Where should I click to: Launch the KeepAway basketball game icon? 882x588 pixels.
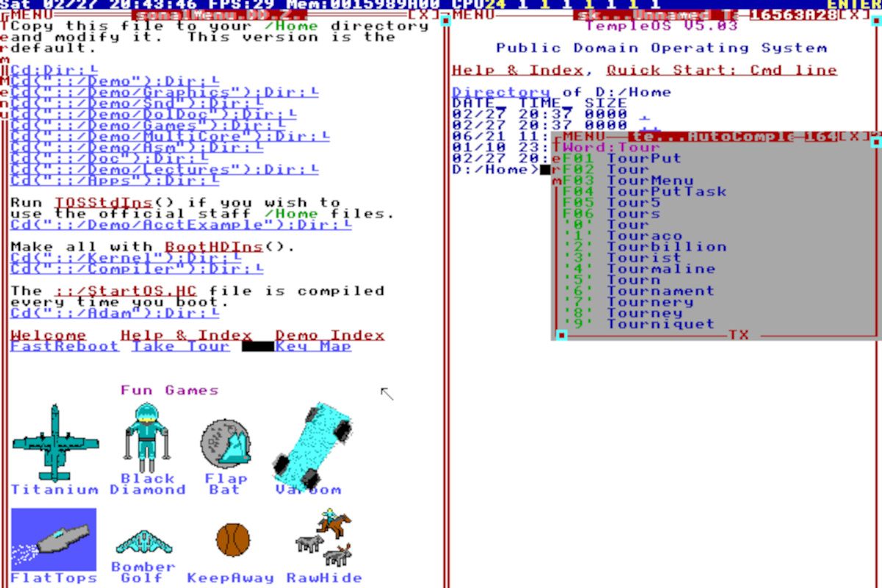233,539
